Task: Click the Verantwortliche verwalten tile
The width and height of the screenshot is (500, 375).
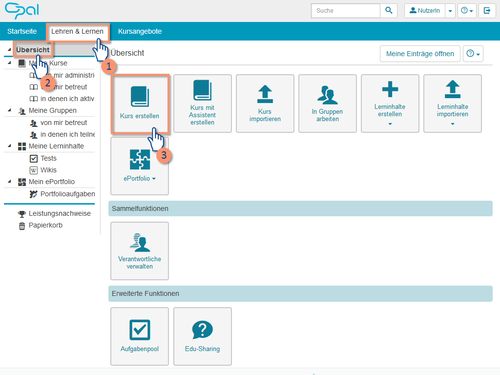Action: (140, 251)
